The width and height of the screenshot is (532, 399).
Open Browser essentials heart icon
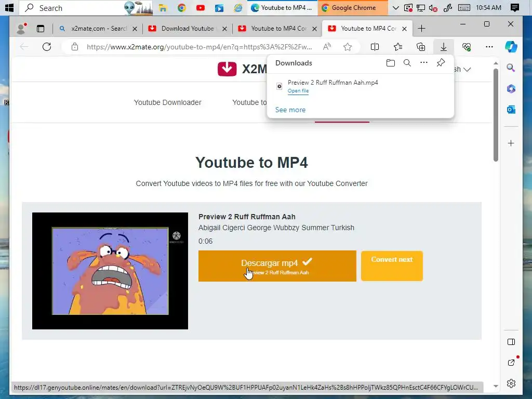467,47
